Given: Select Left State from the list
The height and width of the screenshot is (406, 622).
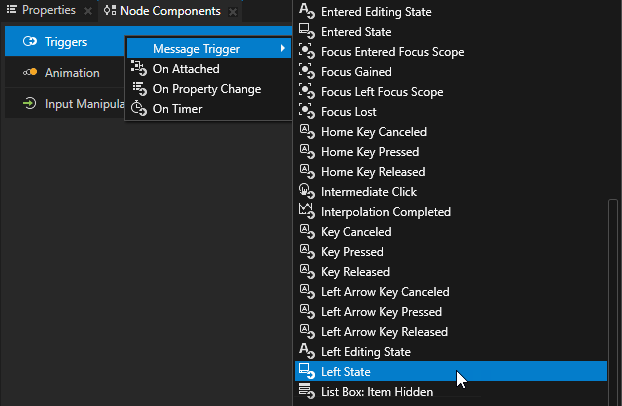Looking at the screenshot, I should pos(346,372).
